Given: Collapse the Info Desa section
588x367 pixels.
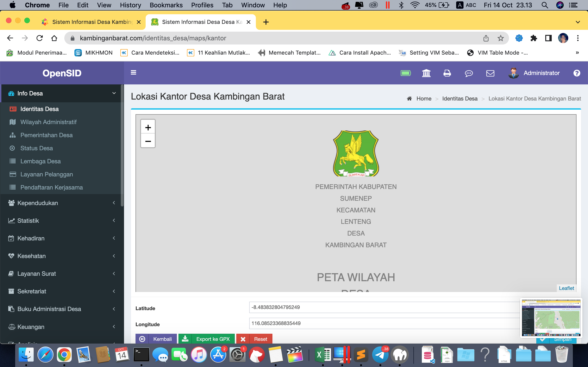Looking at the screenshot, I should point(30,93).
